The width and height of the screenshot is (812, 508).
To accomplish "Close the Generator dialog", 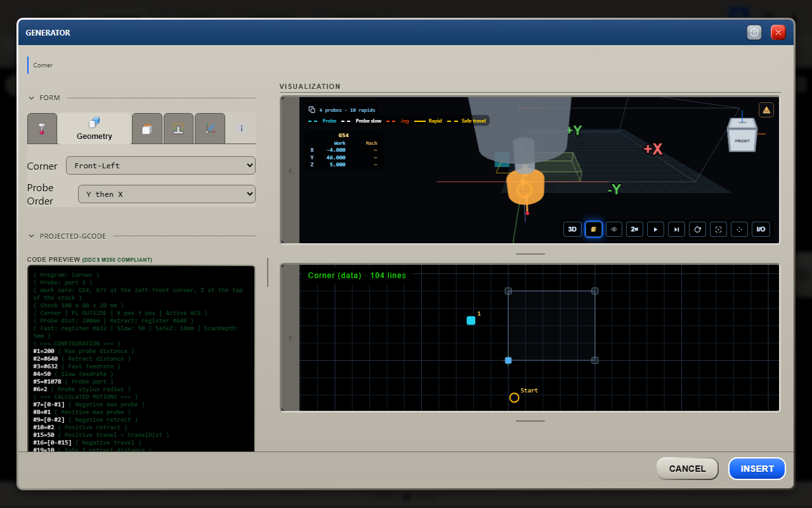I will pyautogui.click(x=778, y=32).
